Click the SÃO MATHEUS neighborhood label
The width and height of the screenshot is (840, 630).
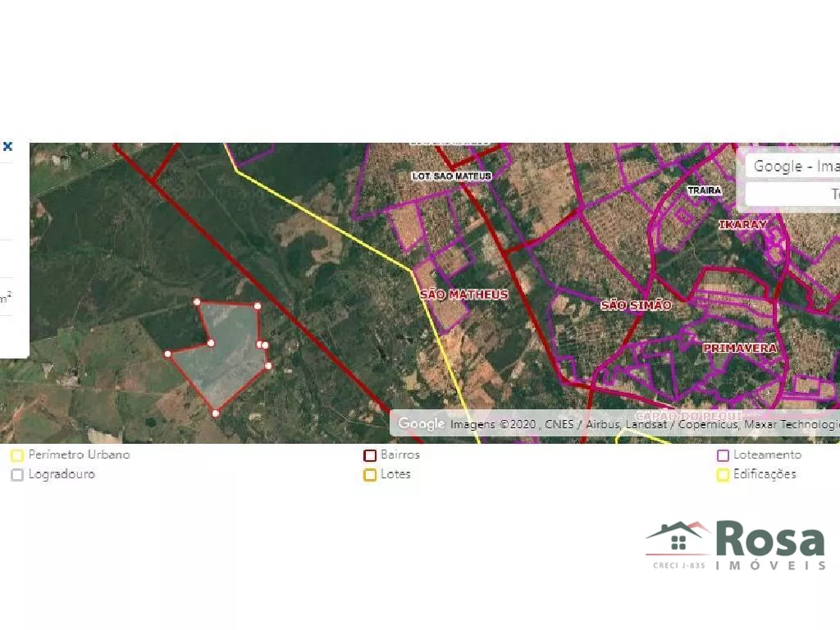[x=464, y=294]
